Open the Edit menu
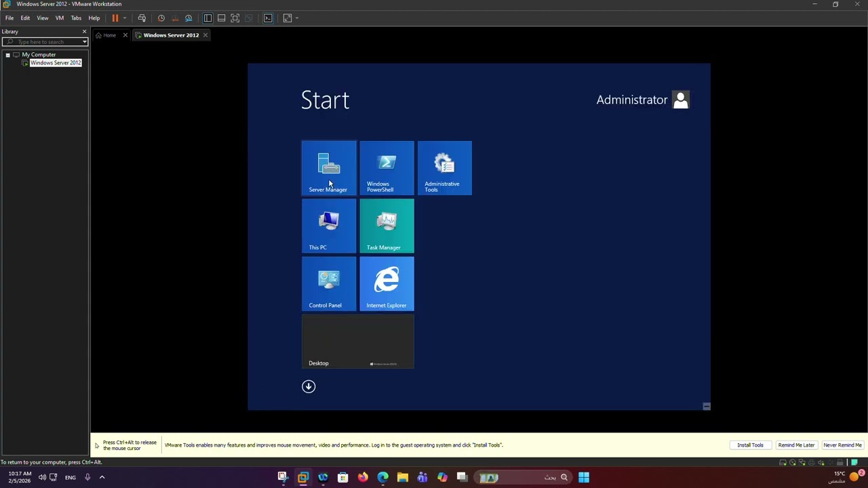 pyautogui.click(x=25, y=18)
